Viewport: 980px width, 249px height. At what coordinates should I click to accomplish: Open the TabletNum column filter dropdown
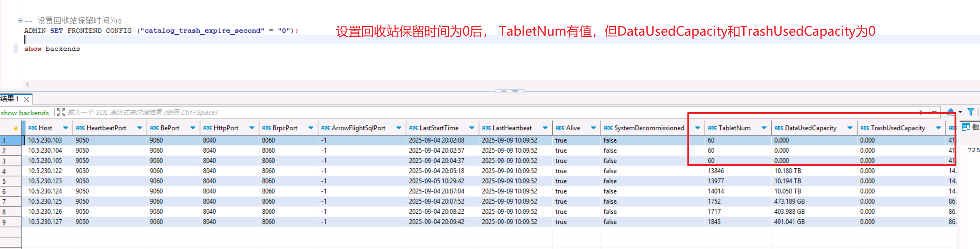pos(764,128)
